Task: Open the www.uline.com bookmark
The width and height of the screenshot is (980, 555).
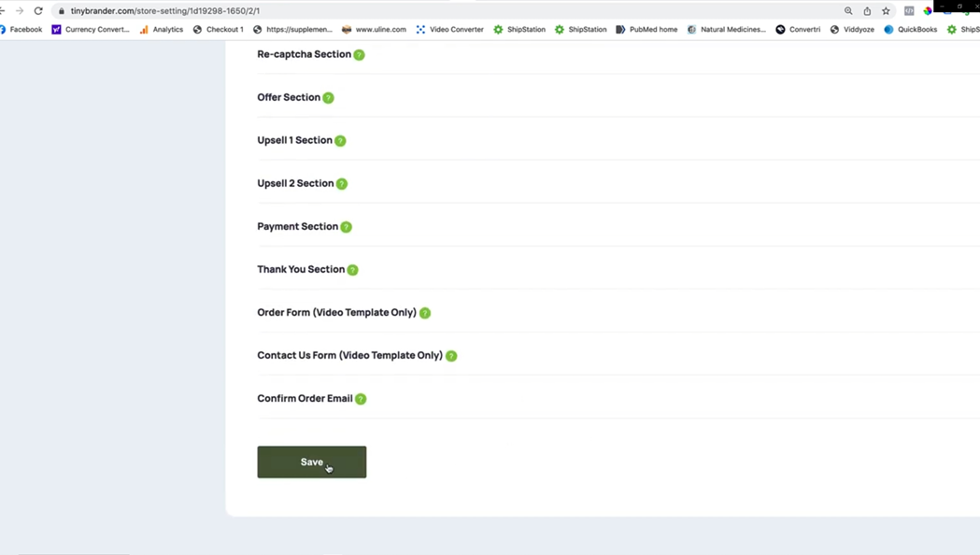Action: (374, 29)
